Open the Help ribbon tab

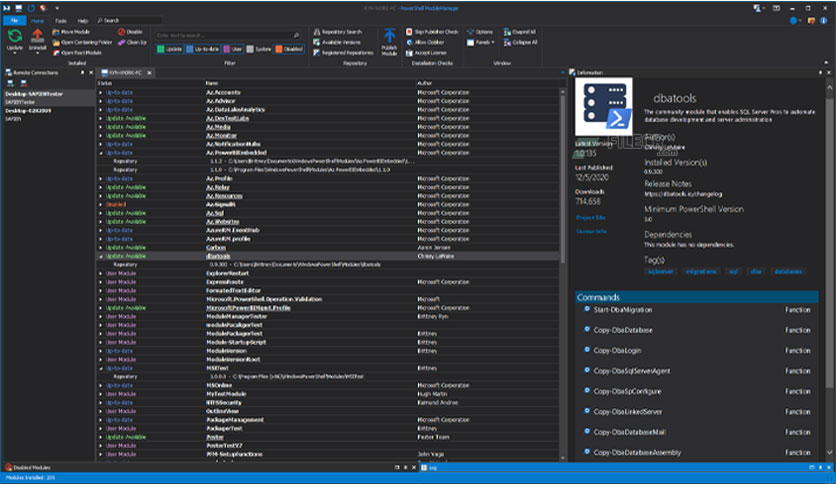tap(83, 21)
